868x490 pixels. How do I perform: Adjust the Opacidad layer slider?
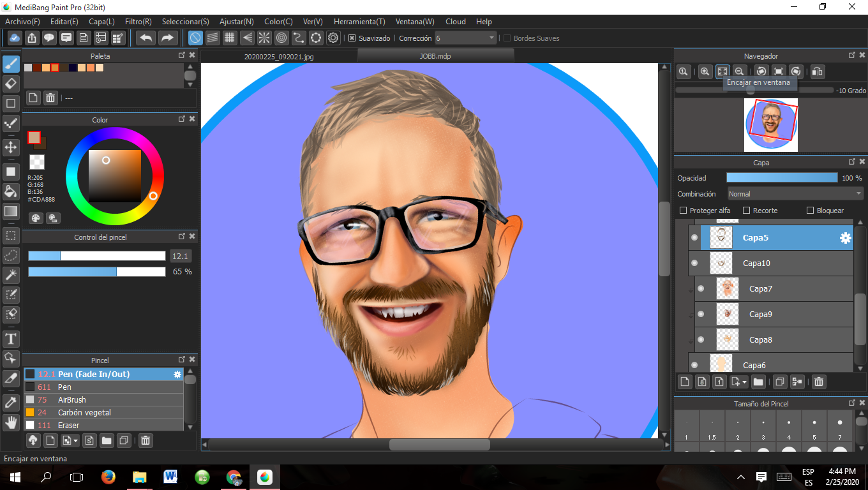coord(782,177)
